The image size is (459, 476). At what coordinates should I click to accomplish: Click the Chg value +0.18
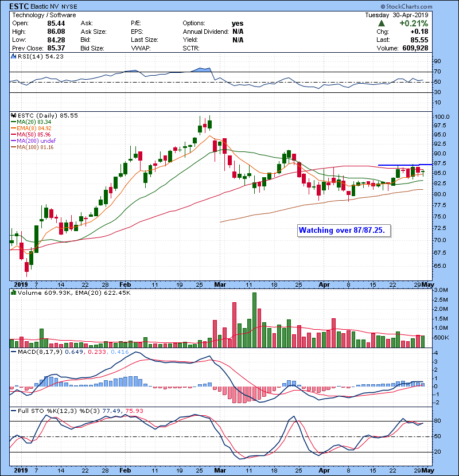[419, 32]
